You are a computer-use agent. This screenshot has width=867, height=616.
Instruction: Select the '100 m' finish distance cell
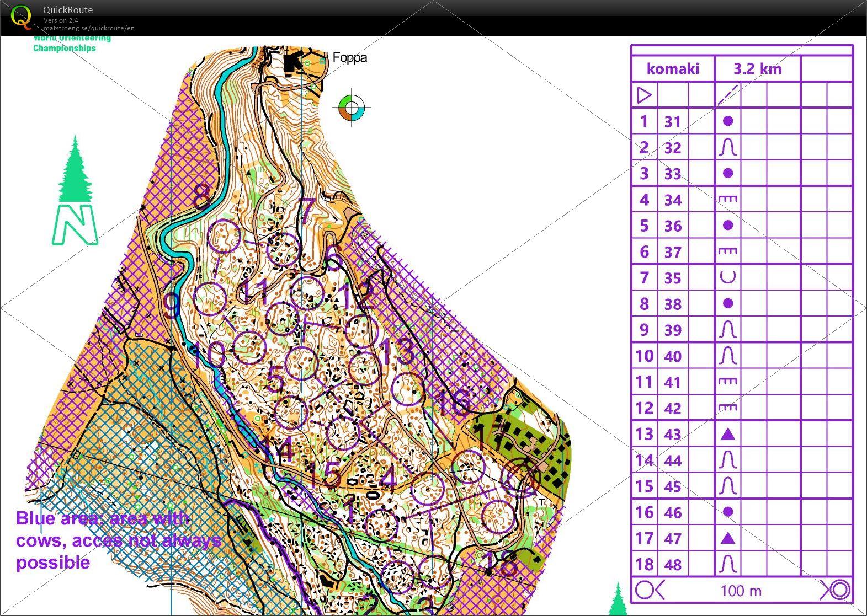pyautogui.click(x=741, y=591)
